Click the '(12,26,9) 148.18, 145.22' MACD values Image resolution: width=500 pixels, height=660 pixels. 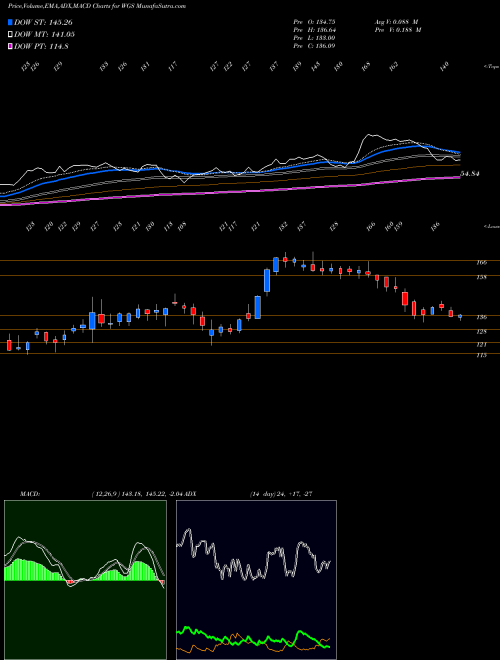128,493
